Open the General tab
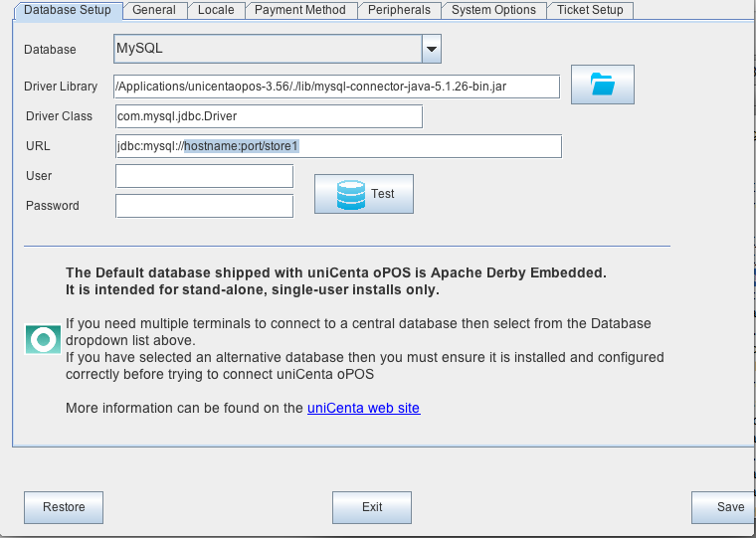The height and width of the screenshot is (538, 756). pyautogui.click(x=154, y=10)
